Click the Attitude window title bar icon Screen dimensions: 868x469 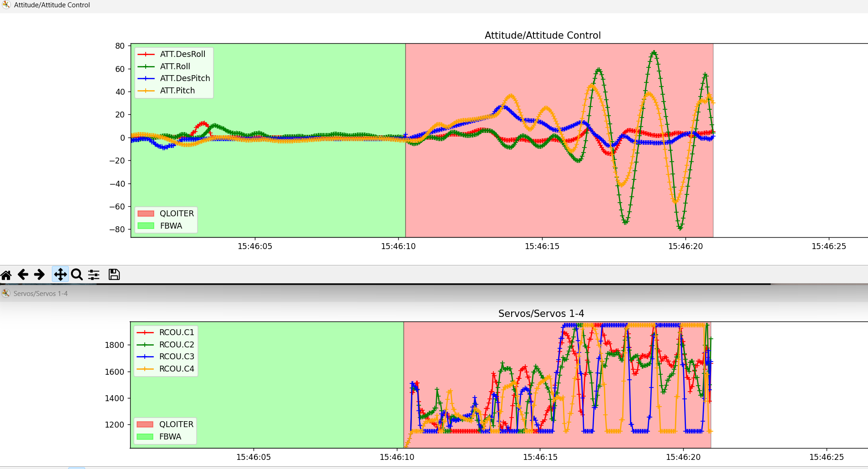[6, 5]
